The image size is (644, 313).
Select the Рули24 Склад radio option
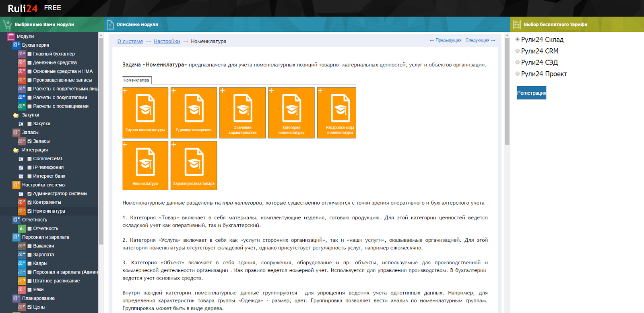click(x=518, y=39)
